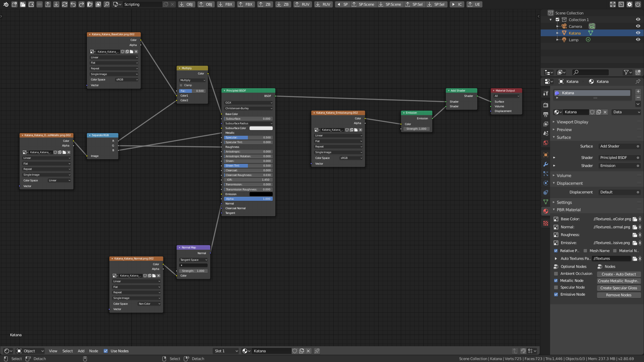Open the Select menu in node editor

tap(67, 351)
